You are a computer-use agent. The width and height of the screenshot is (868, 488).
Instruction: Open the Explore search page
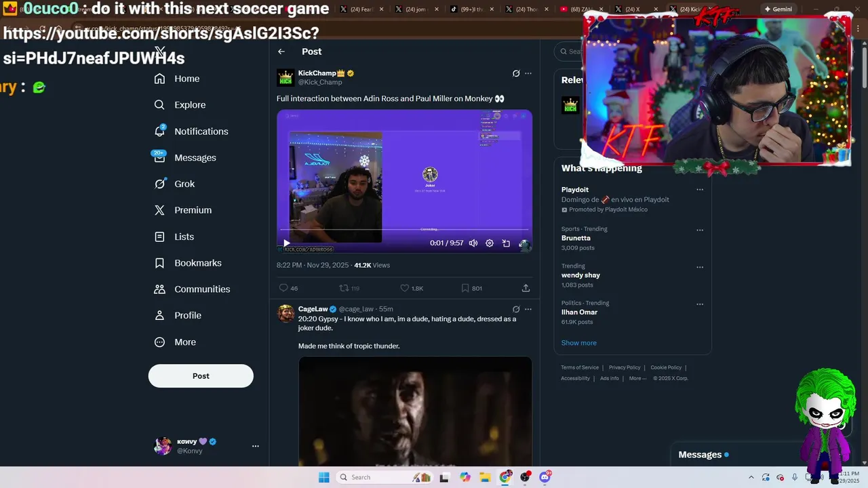pyautogui.click(x=180, y=105)
